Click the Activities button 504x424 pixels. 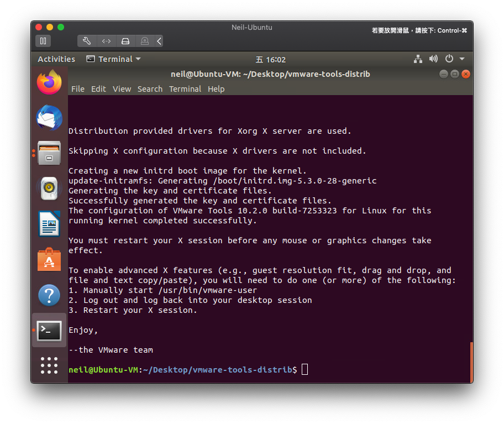56,59
